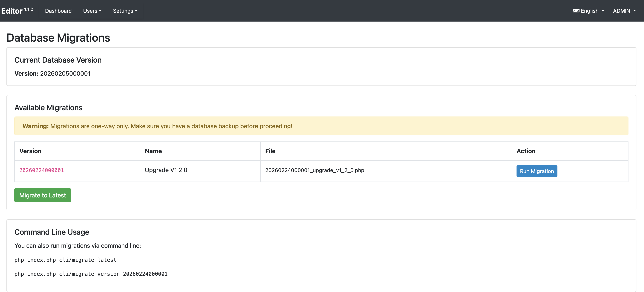Select the version link 20260224000001
The height and width of the screenshot is (292, 644).
click(x=41, y=170)
